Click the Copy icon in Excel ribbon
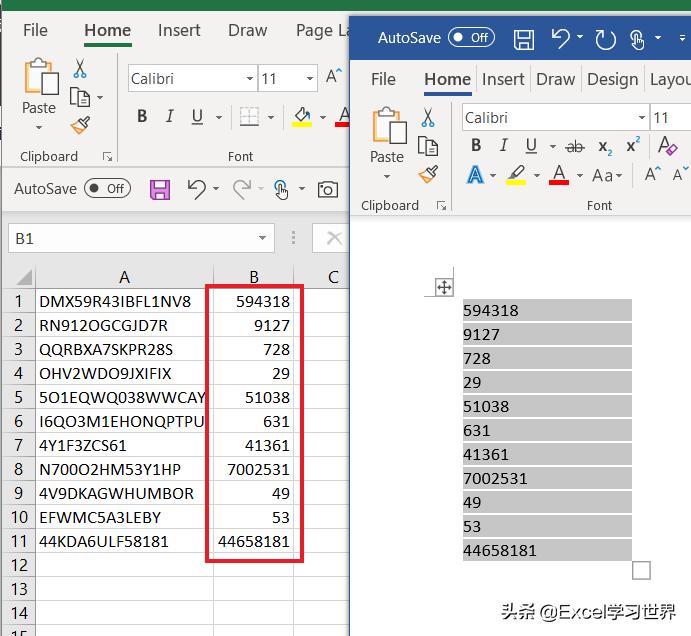 (x=80, y=97)
